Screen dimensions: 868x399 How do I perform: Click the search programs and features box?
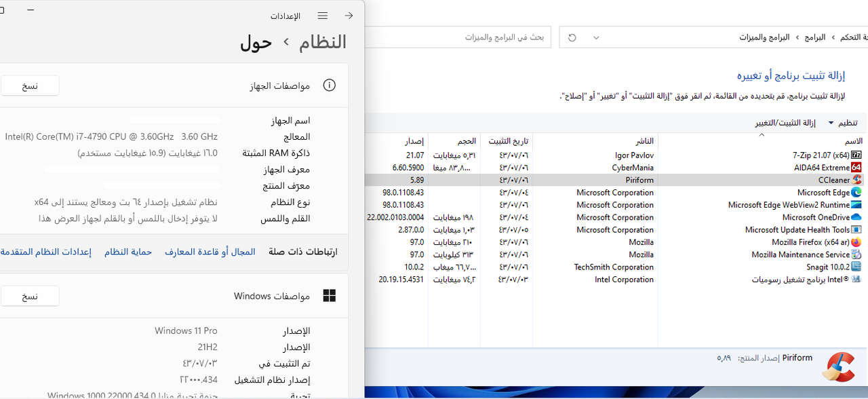coord(458,37)
